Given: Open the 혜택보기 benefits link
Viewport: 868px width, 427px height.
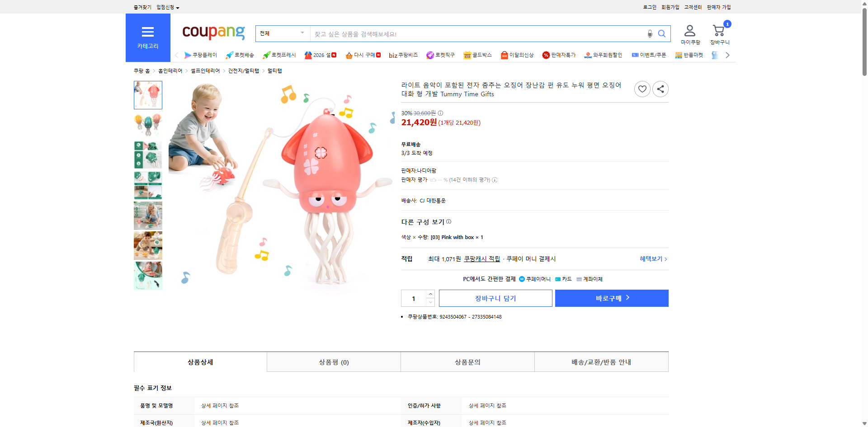Looking at the screenshot, I should [652, 258].
